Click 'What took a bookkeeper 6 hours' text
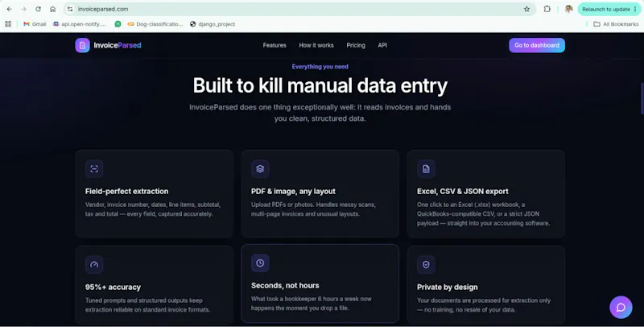The height and width of the screenshot is (327, 644). [x=312, y=303]
